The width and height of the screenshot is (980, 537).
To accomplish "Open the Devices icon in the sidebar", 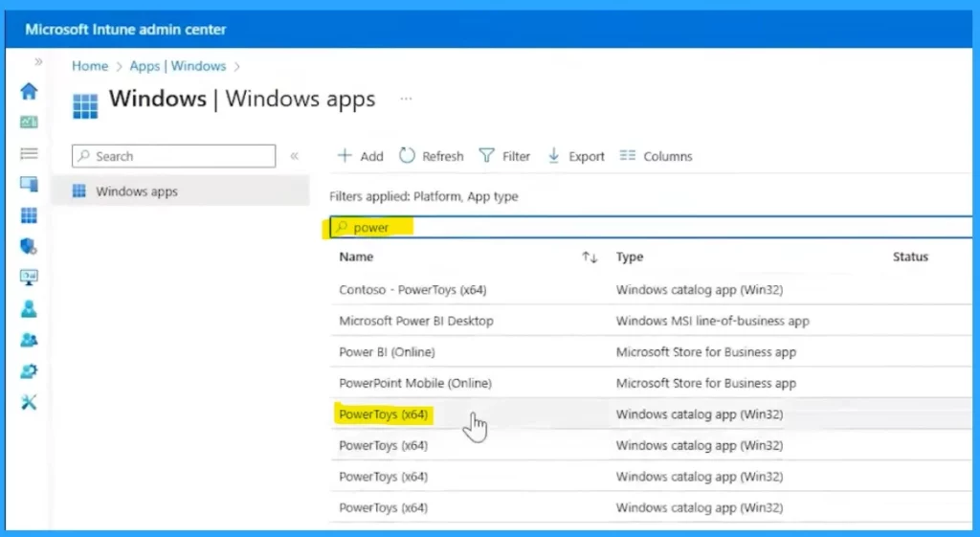I will [29, 184].
